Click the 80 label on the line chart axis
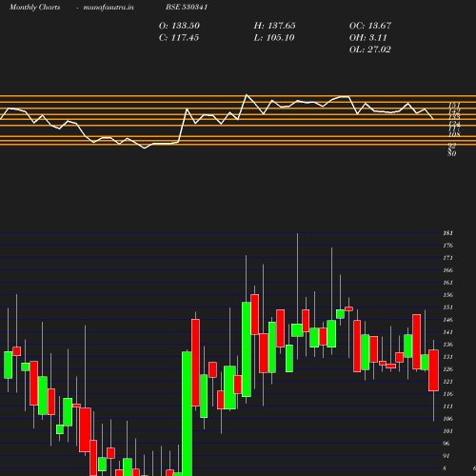Image resolution: width=476 pixels, height=476 pixels. click(452, 153)
